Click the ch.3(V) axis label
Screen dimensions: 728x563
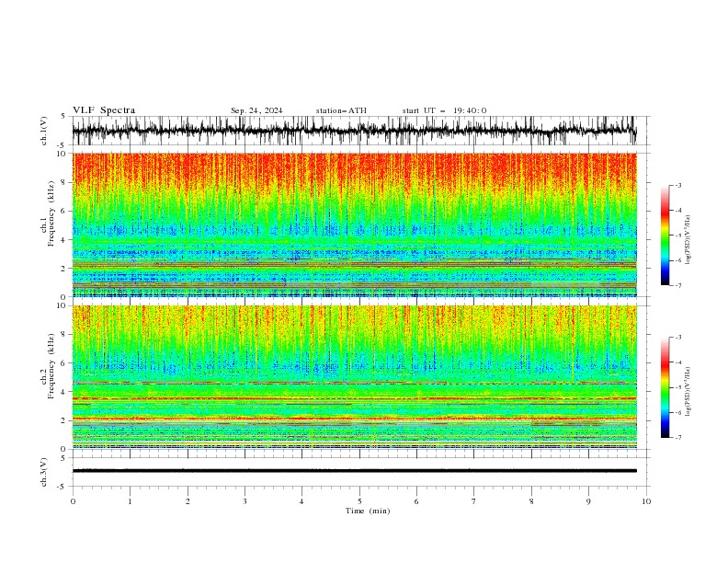(x=44, y=472)
